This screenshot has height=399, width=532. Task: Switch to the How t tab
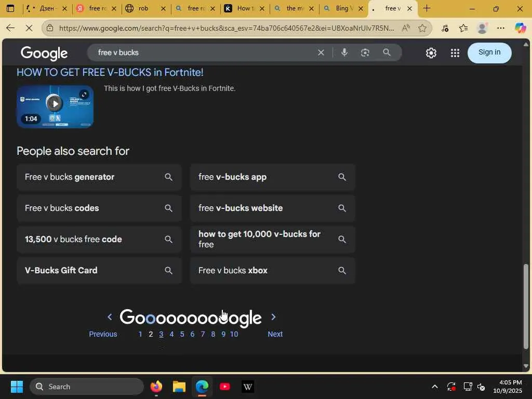245,8
